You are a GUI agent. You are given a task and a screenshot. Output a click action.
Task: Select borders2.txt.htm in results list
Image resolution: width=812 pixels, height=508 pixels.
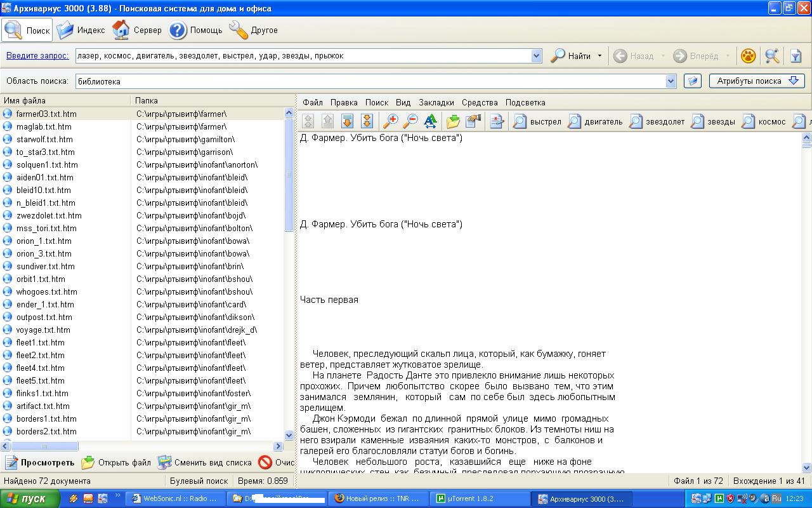coord(46,431)
